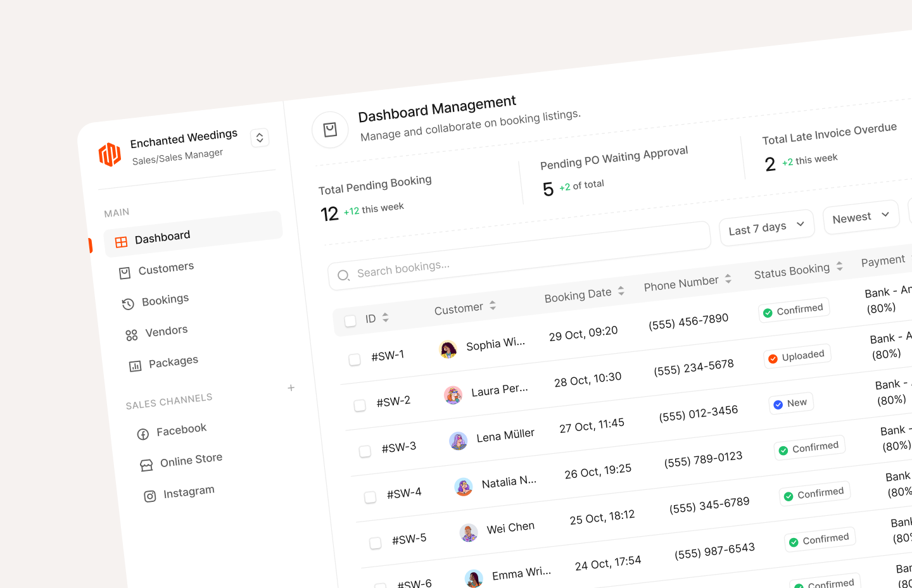The width and height of the screenshot is (912, 588).
Task: Open the Last 7 days dropdown
Action: [x=766, y=227]
